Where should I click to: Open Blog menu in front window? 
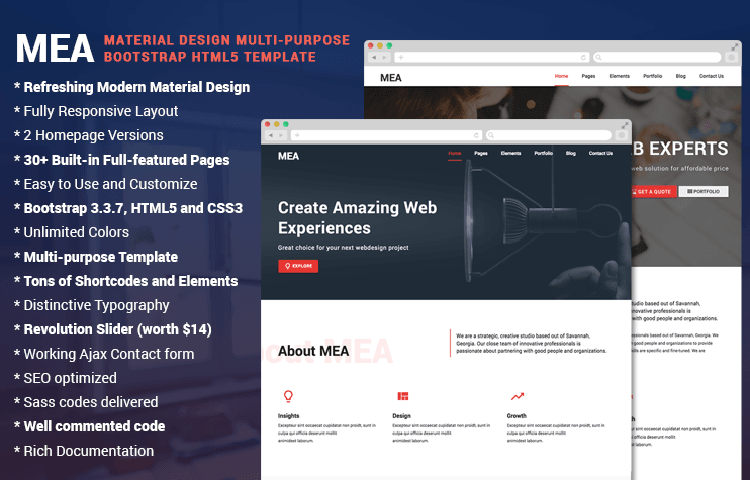(571, 153)
